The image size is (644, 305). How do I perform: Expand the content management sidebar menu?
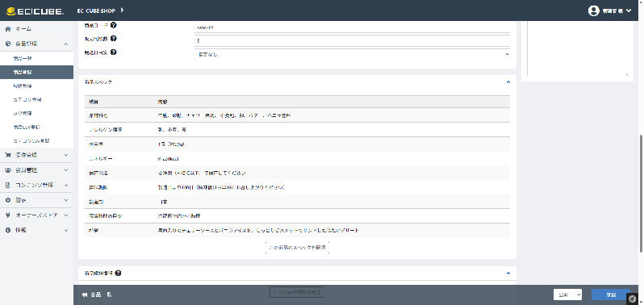[x=66, y=185]
